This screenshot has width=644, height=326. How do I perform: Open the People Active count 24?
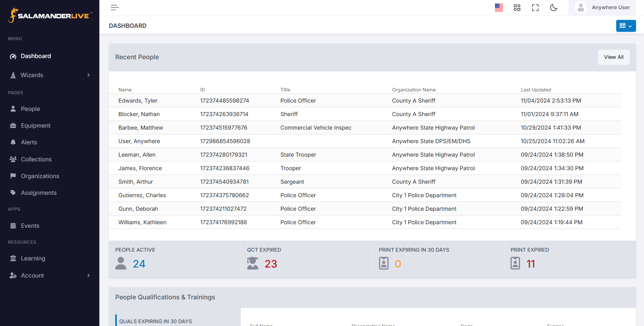tap(139, 264)
